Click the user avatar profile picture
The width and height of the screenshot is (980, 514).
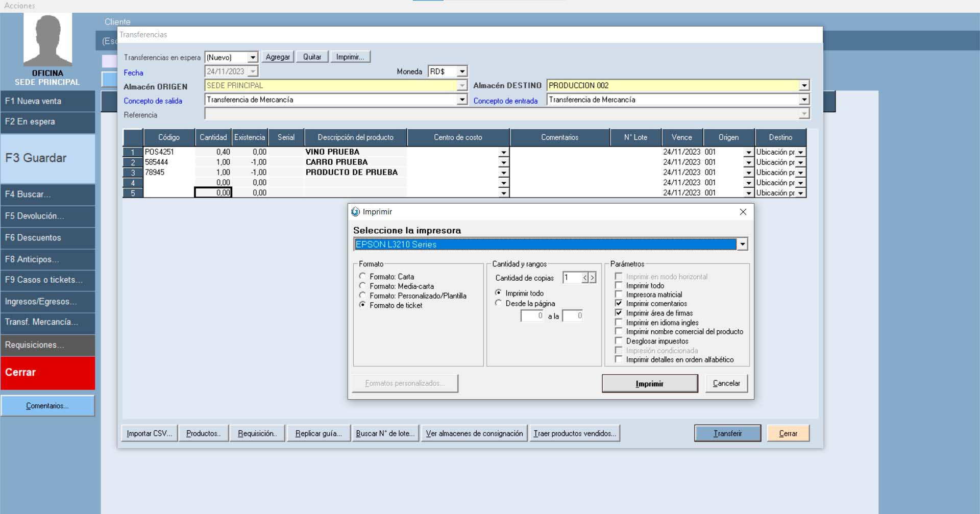coord(47,40)
